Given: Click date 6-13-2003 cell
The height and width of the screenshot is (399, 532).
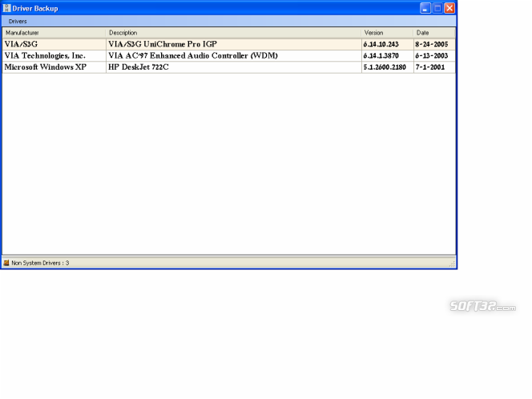Looking at the screenshot, I should (434, 55).
